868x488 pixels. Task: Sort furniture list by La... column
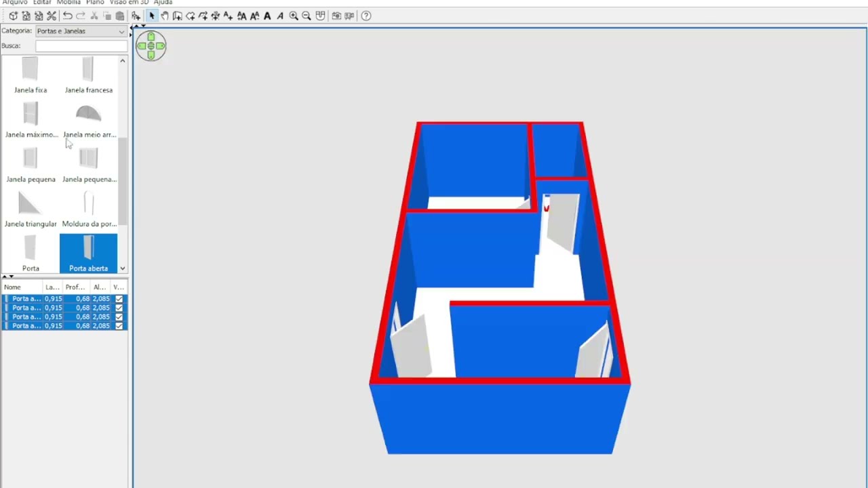(53, 287)
